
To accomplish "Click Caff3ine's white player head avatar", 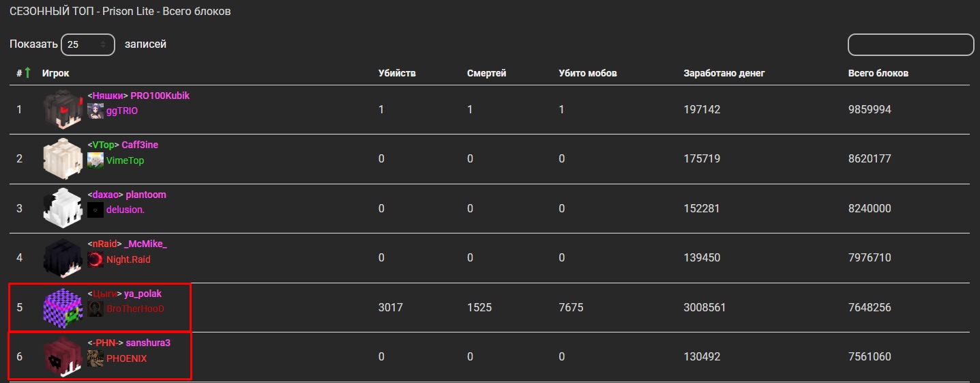I will (62, 159).
